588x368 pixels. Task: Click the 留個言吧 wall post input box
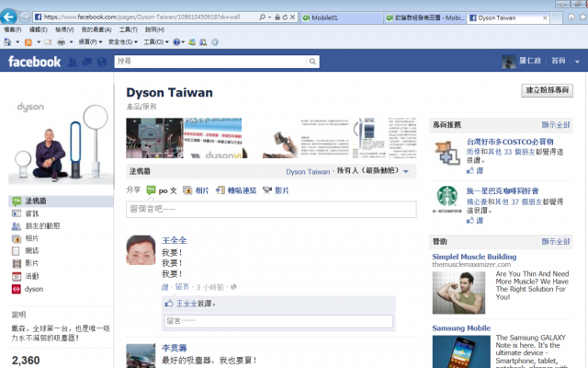click(x=271, y=209)
